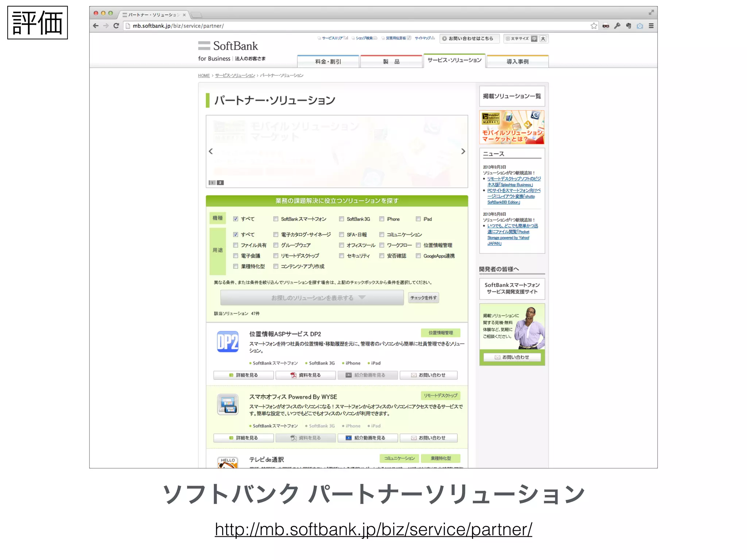The height and width of the screenshot is (560, 747).
Task: Open モバイルソリューションマーケットとは banner
Action: tap(512, 127)
